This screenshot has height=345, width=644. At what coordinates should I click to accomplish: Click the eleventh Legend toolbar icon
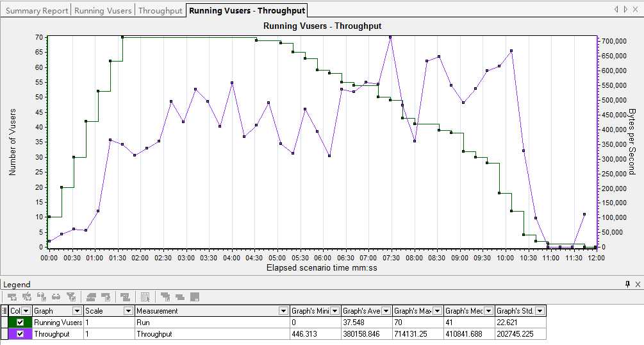coord(180,297)
